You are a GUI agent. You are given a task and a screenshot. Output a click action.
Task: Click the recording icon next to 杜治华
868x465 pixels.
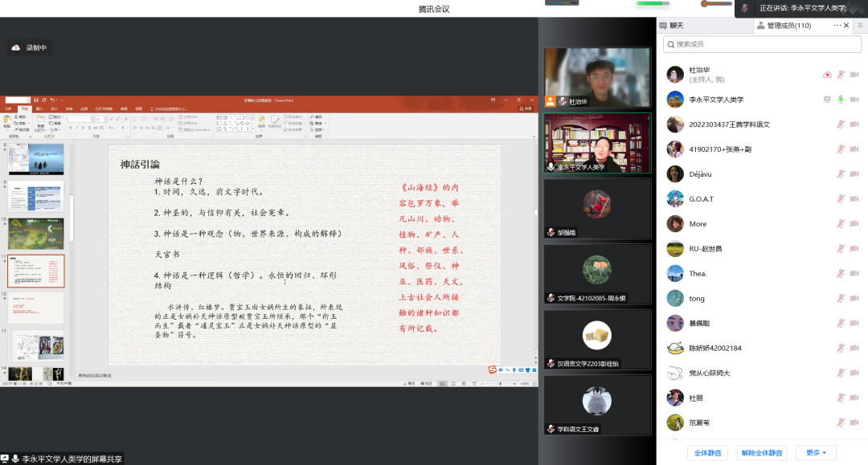(827, 75)
